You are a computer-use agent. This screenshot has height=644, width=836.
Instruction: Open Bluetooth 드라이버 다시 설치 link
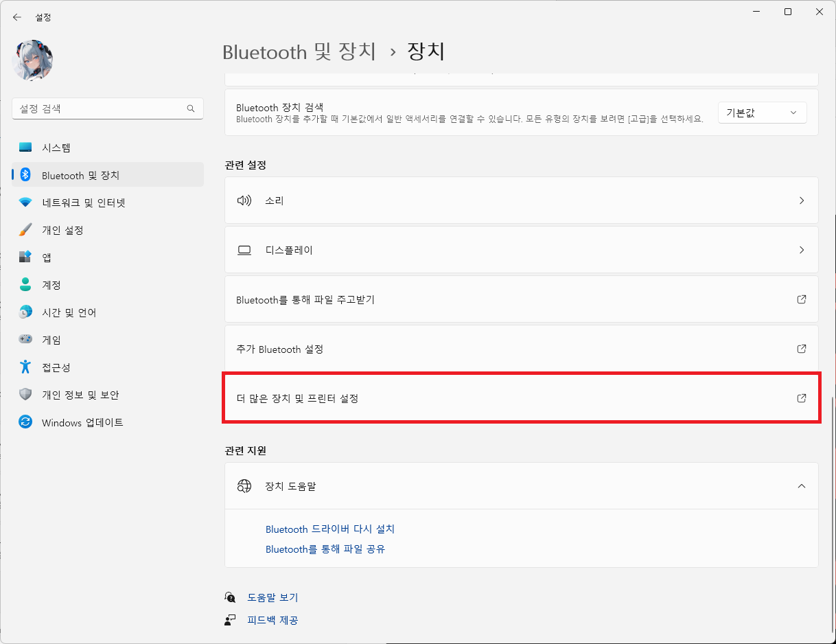(330, 529)
